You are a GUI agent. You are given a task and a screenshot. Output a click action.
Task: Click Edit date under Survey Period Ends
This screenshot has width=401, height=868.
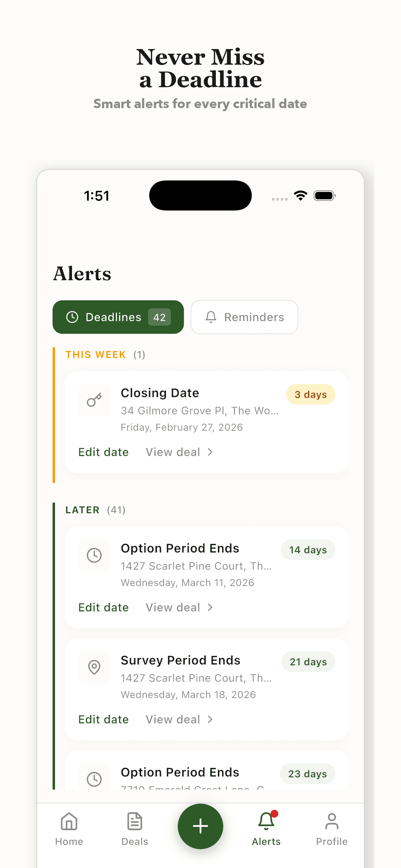103,719
